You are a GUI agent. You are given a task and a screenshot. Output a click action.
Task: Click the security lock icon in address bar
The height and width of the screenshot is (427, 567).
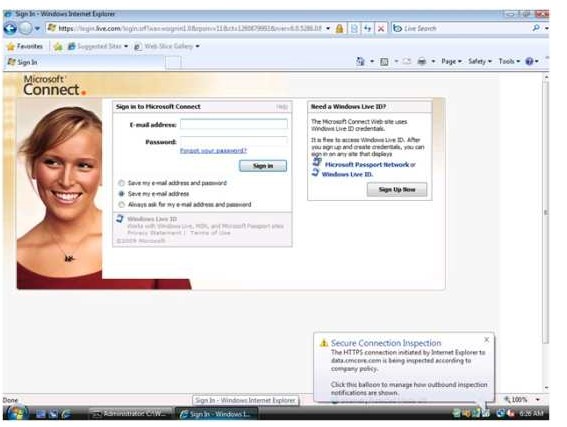tap(339, 29)
